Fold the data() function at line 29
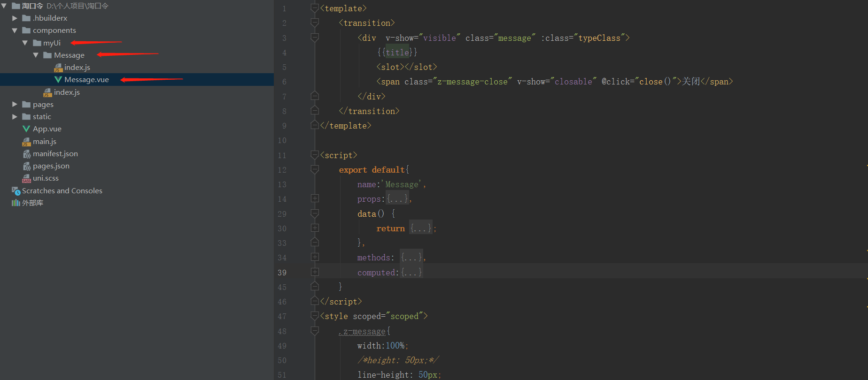Screen dimensions: 868x380 [x=315, y=213]
